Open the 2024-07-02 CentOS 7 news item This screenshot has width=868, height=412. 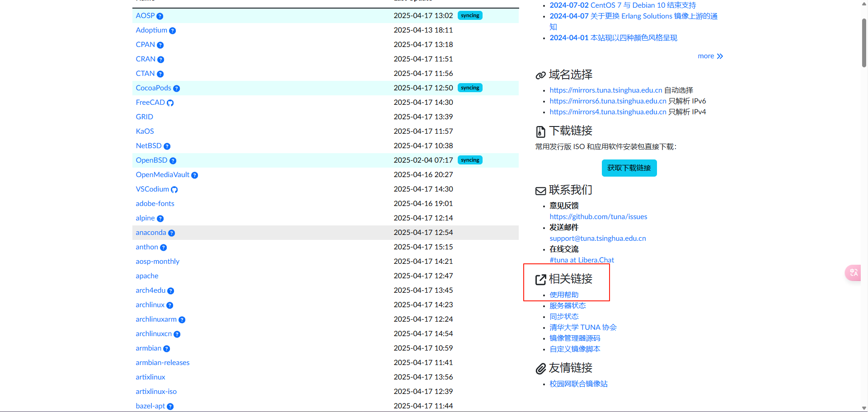(623, 5)
